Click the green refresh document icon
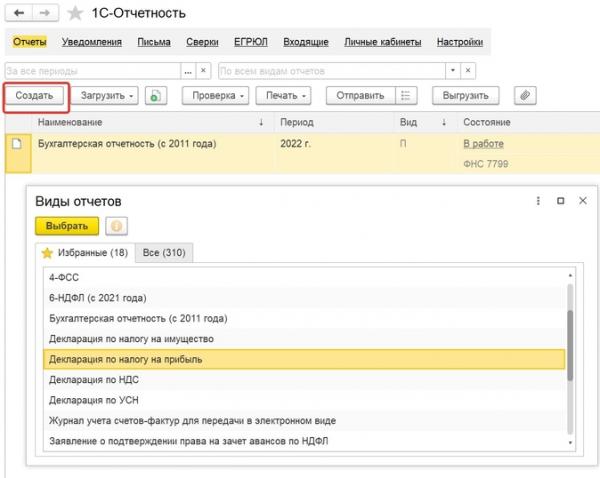The width and height of the screenshot is (600, 478). point(156,96)
